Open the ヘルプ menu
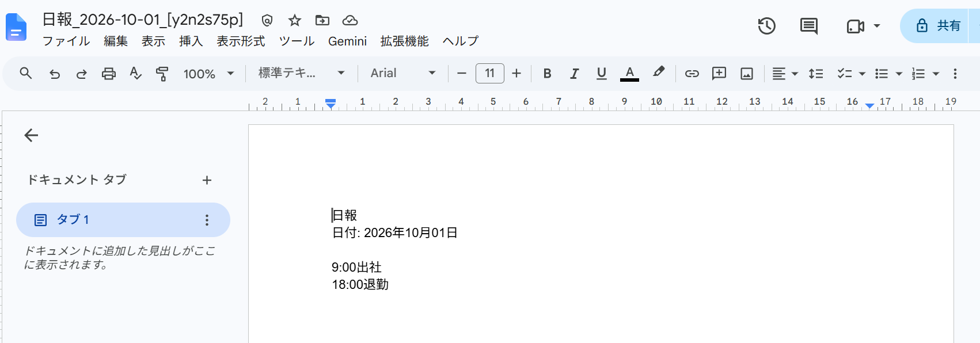Image resolution: width=980 pixels, height=343 pixels. tap(461, 41)
